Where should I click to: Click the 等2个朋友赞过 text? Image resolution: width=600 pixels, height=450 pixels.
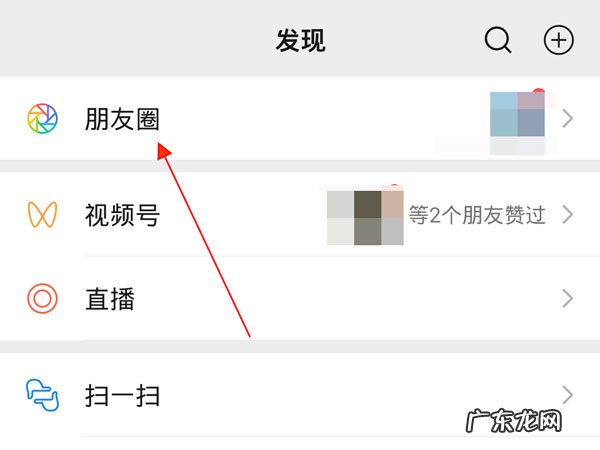coord(477,215)
